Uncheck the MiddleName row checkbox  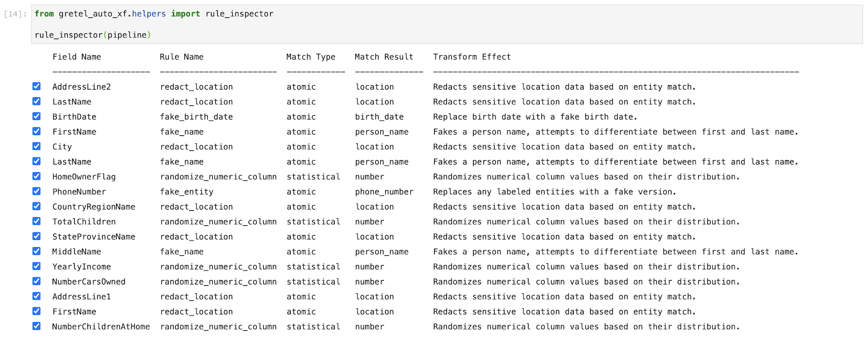pos(36,251)
